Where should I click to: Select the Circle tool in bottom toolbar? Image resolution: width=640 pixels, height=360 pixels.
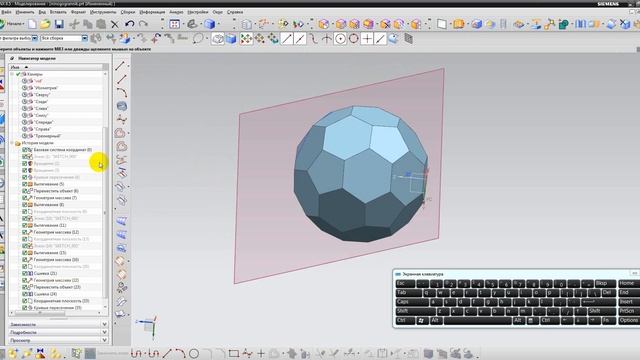194,353
